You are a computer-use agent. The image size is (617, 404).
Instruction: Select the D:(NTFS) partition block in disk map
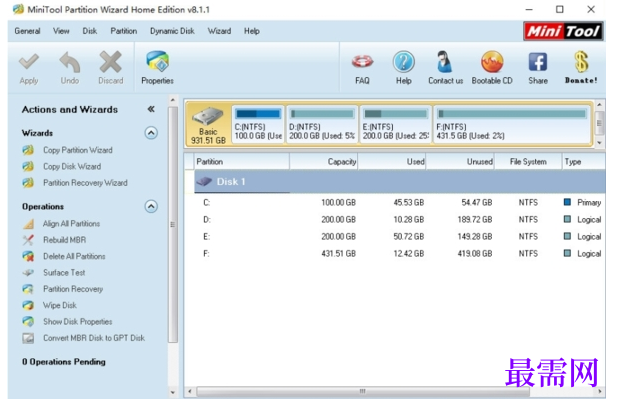coord(322,124)
